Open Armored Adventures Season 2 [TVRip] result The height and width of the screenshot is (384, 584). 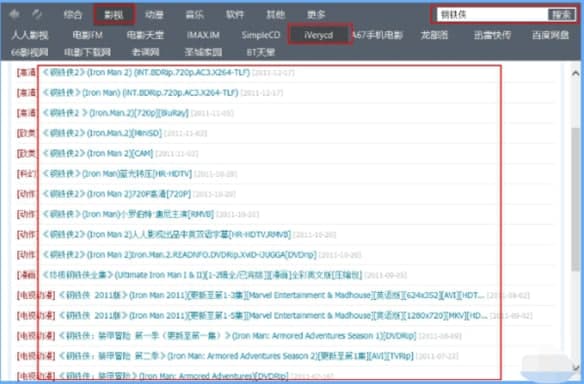tap(236, 356)
